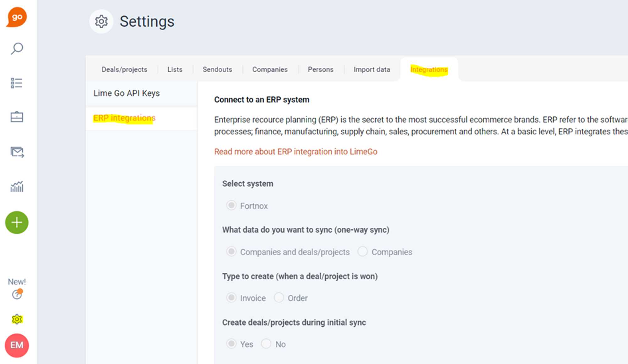This screenshot has width=628, height=364.
Task: Switch to the Import data tab
Action: tap(372, 69)
